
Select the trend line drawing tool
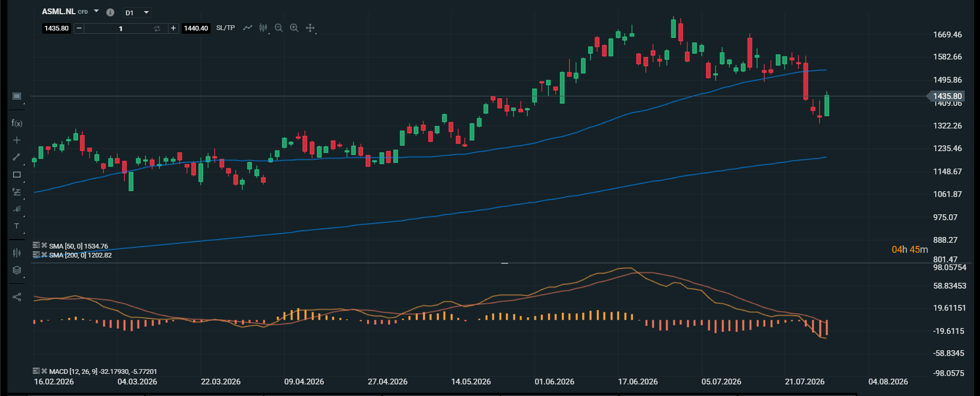(17, 157)
